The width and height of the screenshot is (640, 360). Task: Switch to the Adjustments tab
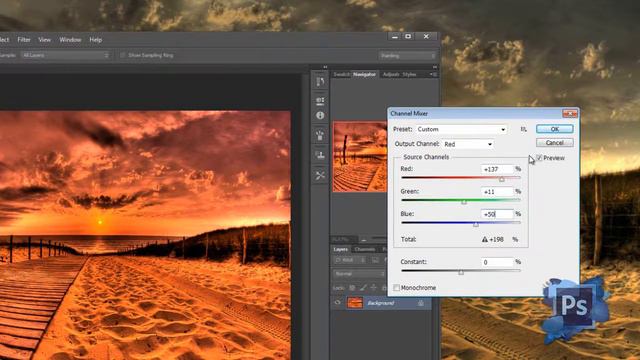[x=391, y=74]
